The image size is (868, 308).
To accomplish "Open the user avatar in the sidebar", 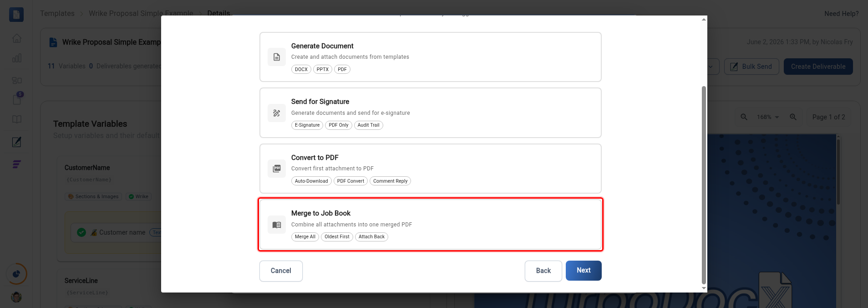I will tap(16, 297).
